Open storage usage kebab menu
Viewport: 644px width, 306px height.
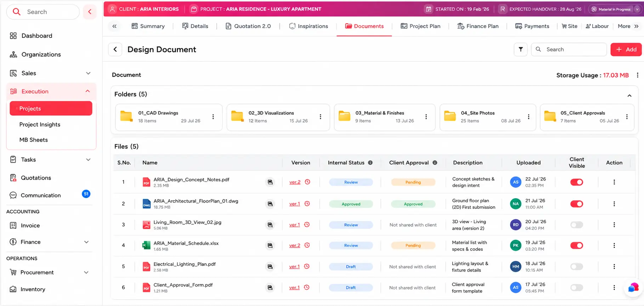click(x=637, y=75)
